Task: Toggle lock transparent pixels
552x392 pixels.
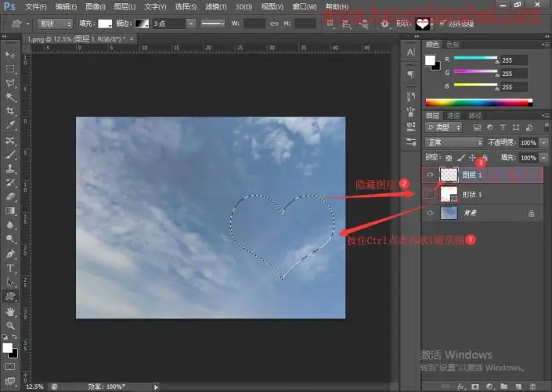Action: 448,158
